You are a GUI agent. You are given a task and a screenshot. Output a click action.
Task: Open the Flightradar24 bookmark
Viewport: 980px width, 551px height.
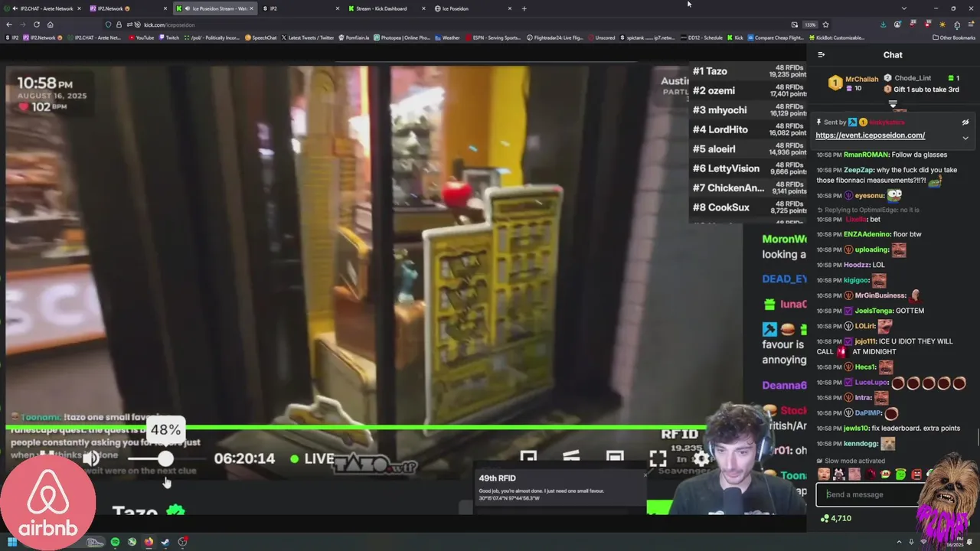pyautogui.click(x=554, y=37)
